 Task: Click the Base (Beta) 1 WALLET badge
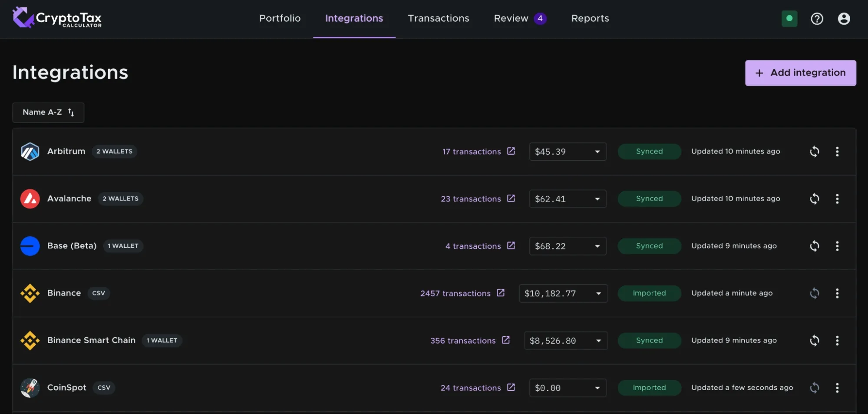(x=123, y=246)
